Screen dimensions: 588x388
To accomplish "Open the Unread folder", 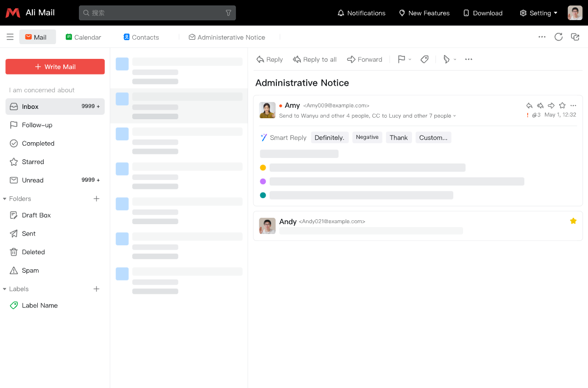I will (55, 180).
